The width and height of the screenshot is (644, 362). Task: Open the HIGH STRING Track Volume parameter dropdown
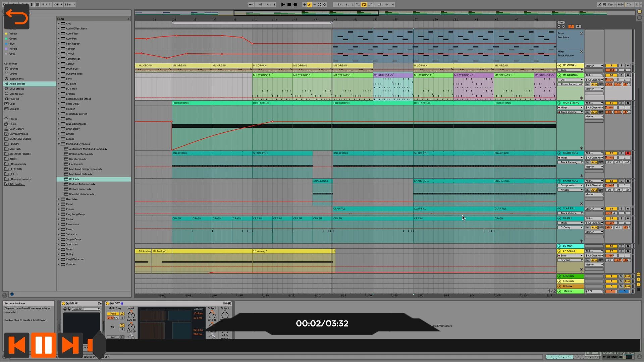(570, 112)
